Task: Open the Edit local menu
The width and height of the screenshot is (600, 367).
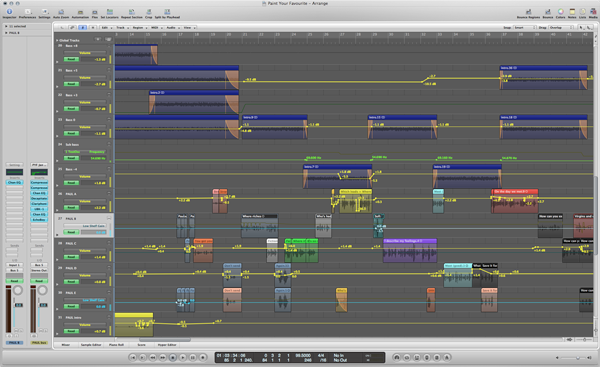Action: (106, 28)
